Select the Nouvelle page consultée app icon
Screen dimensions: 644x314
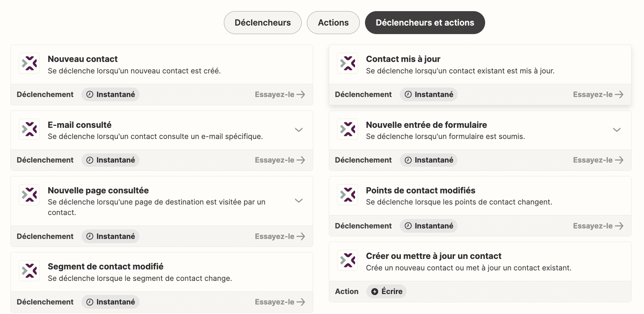click(x=29, y=195)
